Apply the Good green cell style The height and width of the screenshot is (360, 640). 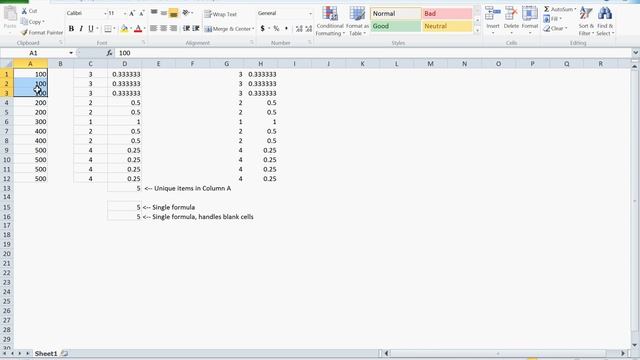(396, 26)
